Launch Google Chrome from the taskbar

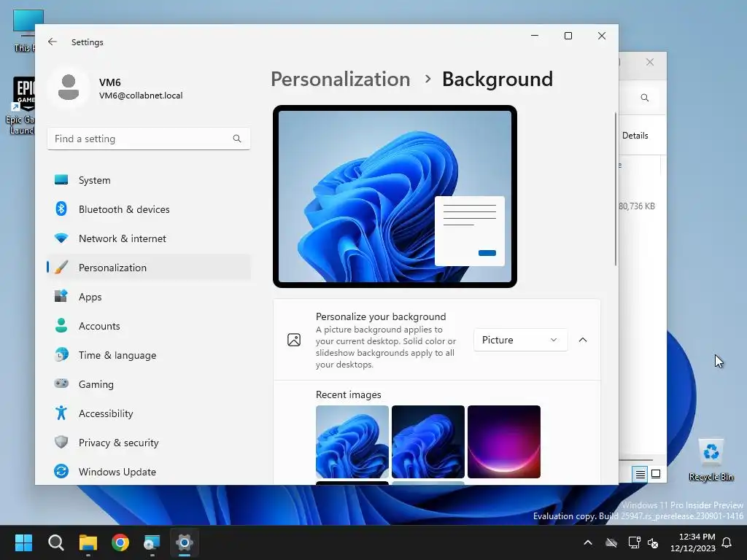pos(120,542)
